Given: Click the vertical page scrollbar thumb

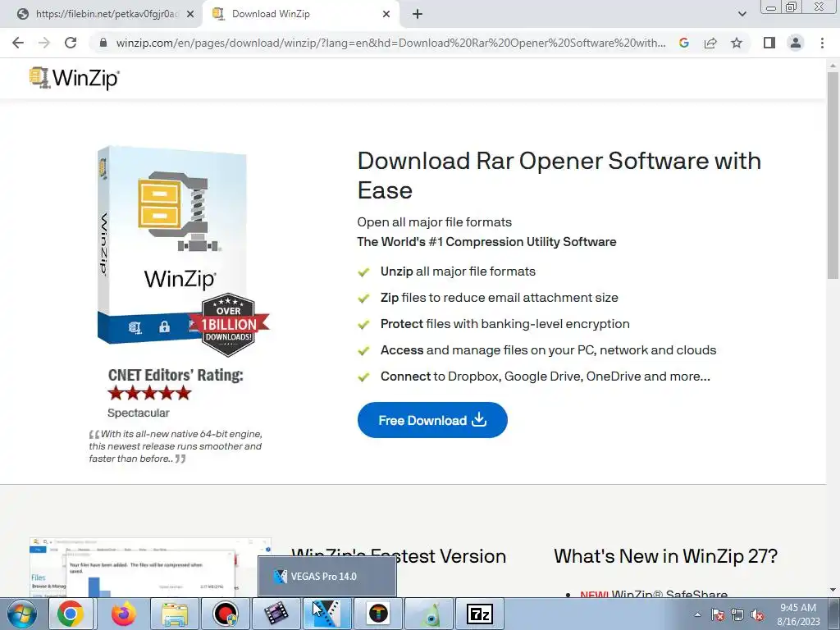Looking at the screenshot, I should point(833,176).
